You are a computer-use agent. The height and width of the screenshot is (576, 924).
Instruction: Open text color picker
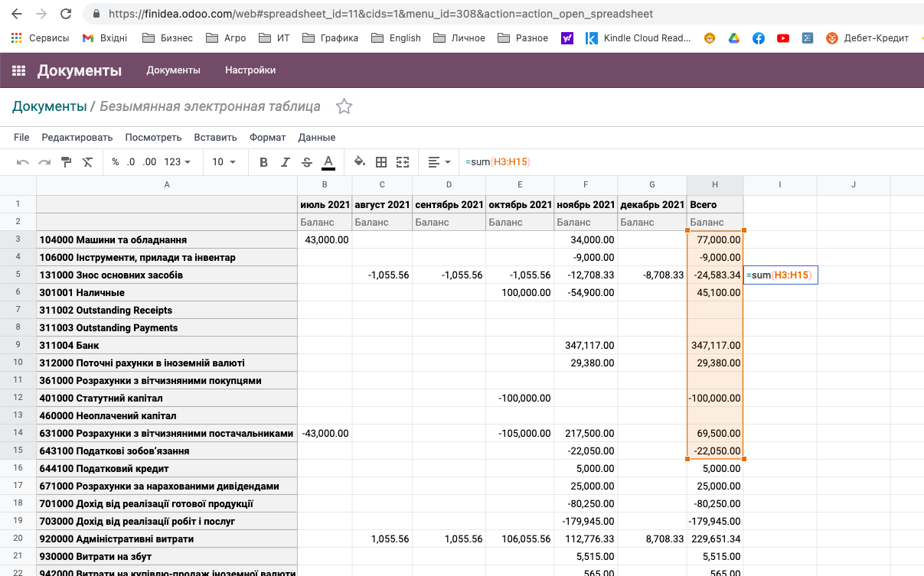pyautogui.click(x=328, y=162)
